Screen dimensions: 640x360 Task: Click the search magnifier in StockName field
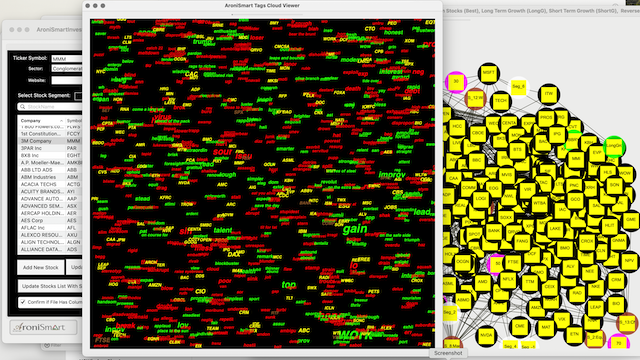point(22,107)
